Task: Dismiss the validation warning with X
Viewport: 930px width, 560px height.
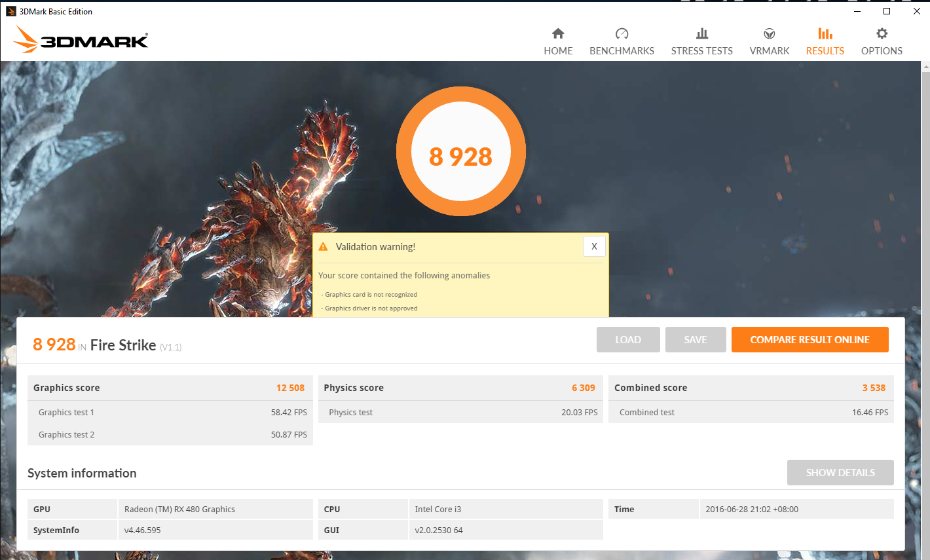Action: point(594,246)
